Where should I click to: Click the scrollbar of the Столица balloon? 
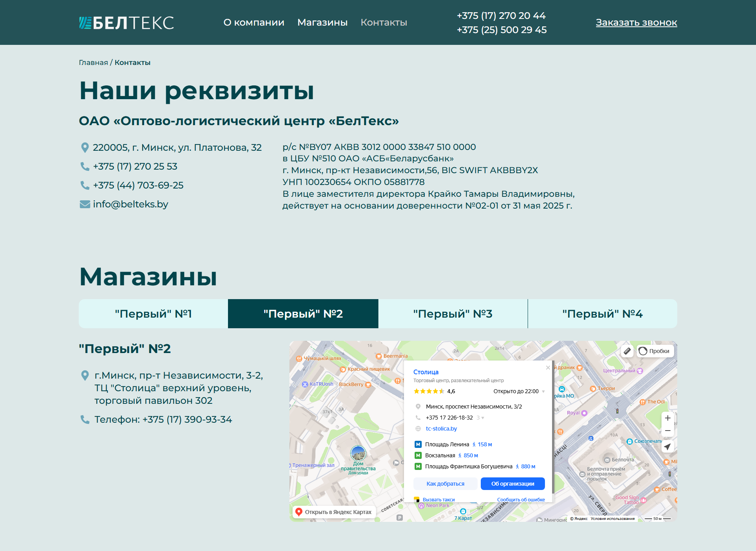tap(553, 427)
